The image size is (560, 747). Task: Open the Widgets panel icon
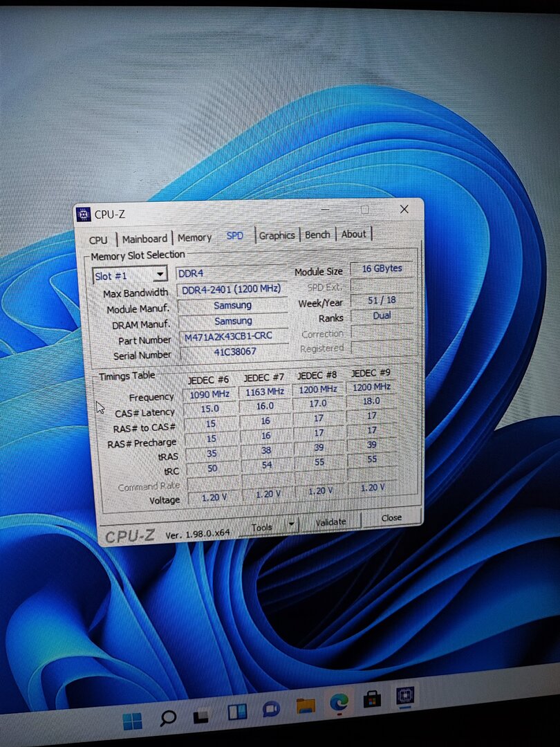coord(236,712)
